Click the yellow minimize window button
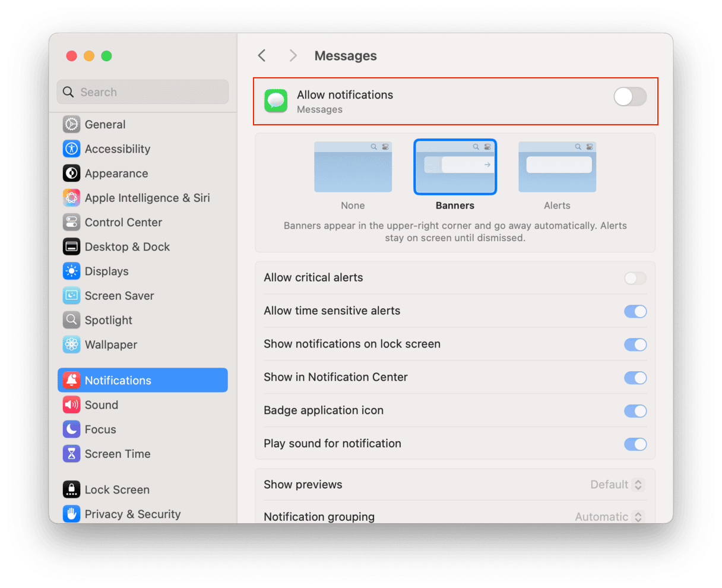Screen dimensions: 722x588 (x=89, y=56)
